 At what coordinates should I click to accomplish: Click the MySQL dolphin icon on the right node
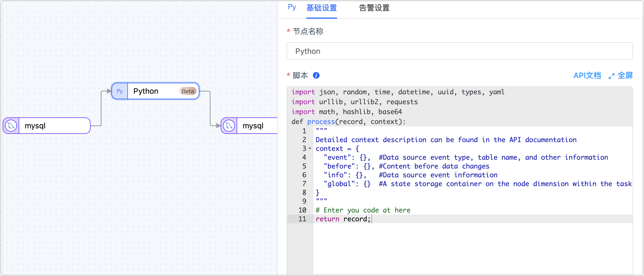tap(229, 125)
